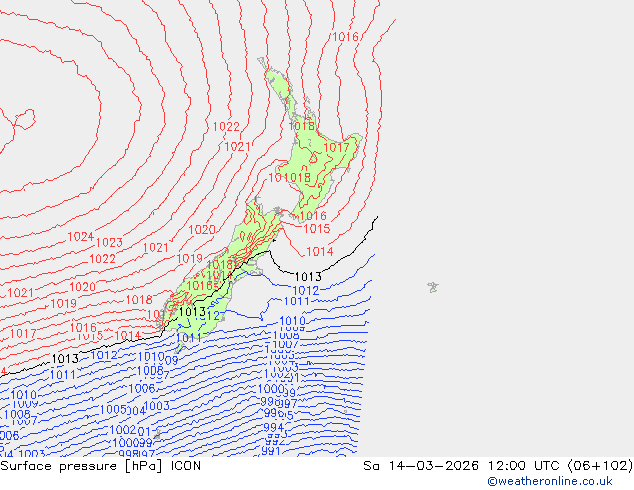Click the 'Surface pressure [hPa] ICON' caption
Image resolution: width=634 pixels, height=490 pixels.
pyautogui.click(x=101, y=466)
